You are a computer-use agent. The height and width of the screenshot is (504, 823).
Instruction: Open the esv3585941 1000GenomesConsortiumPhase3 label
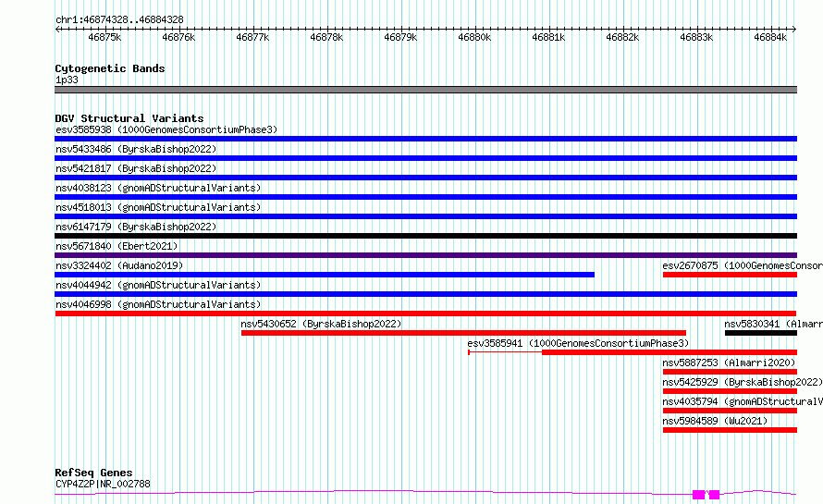(x=578, y=343)
